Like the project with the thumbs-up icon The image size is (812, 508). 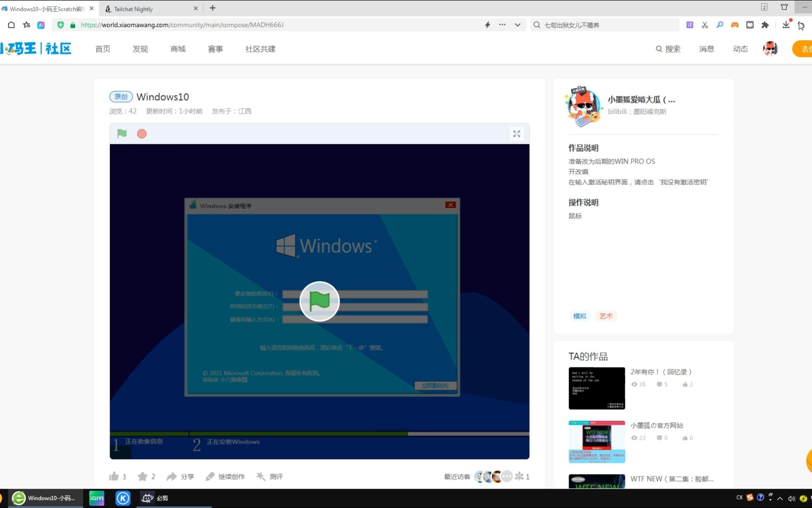click(x=114, y=476)
